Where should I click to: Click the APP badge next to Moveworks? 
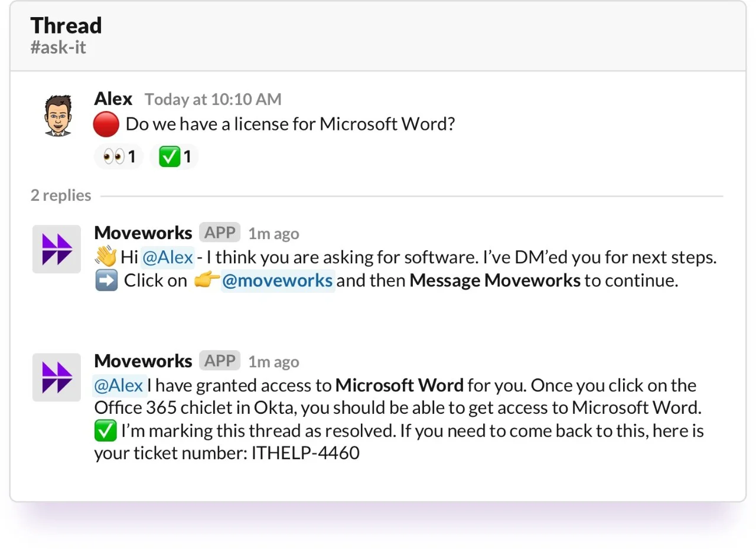(x=219, y=232)
